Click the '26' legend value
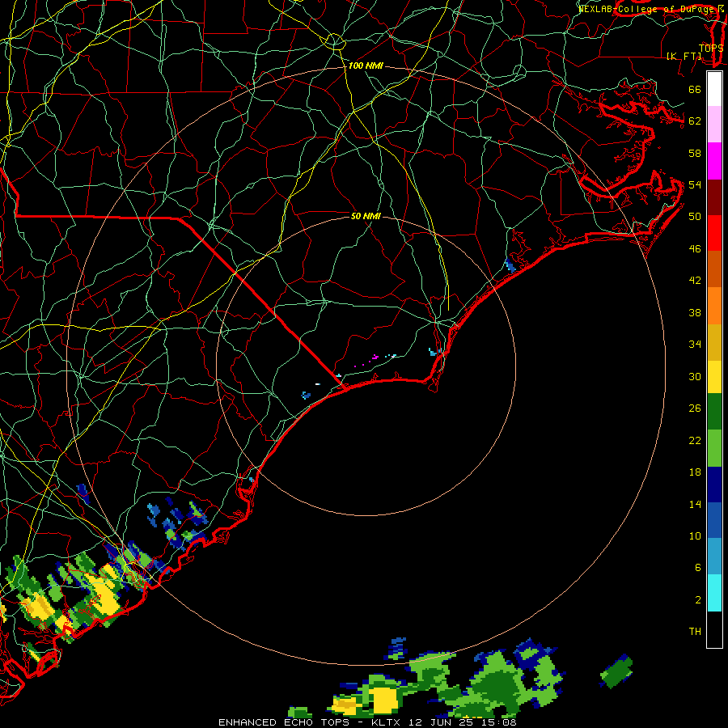Image resolution: width=728 pixels, height=728 pixels. tap(695, 408)
